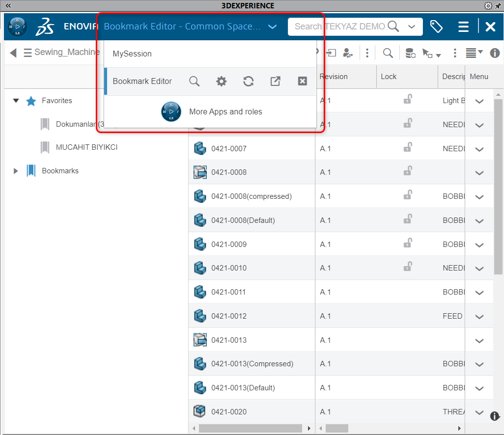Click the info icon at bottom right corner
Viewport: 504px width, 435px height.
point(495,416)
